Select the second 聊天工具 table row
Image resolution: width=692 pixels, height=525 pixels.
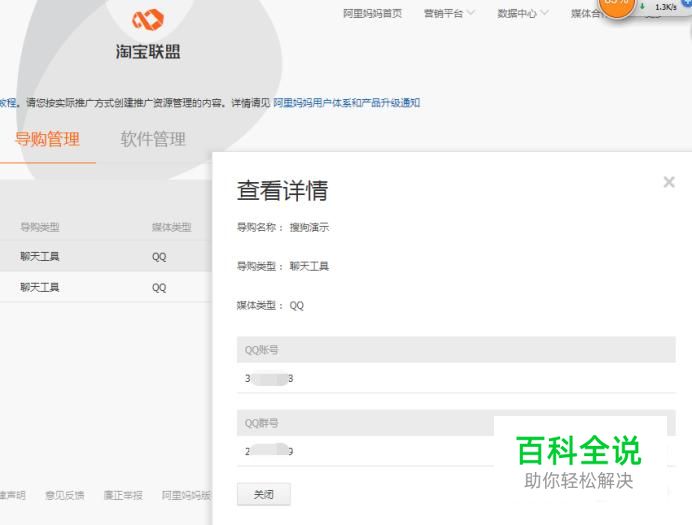pyautogui.click(x=106, y=287)
